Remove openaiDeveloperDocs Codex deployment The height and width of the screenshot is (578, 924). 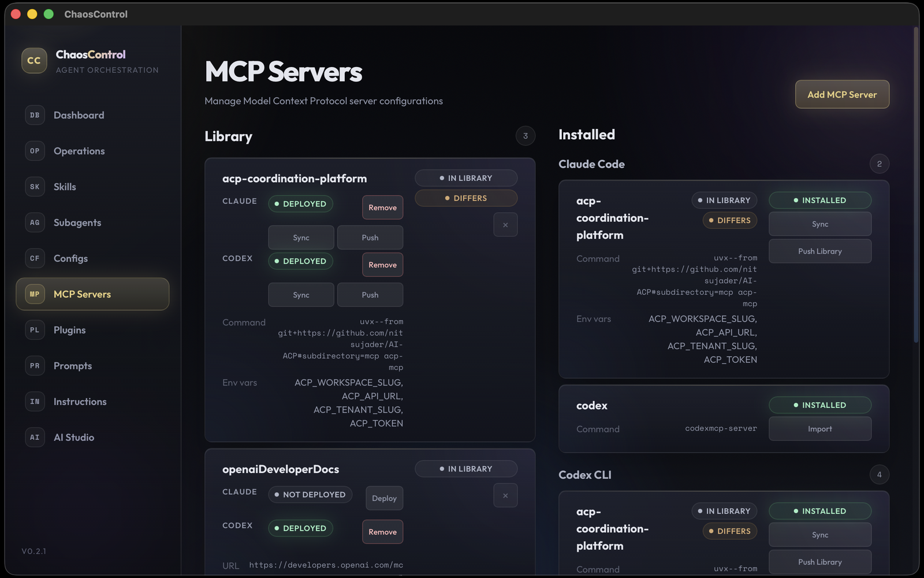click(x=382, y=532)
